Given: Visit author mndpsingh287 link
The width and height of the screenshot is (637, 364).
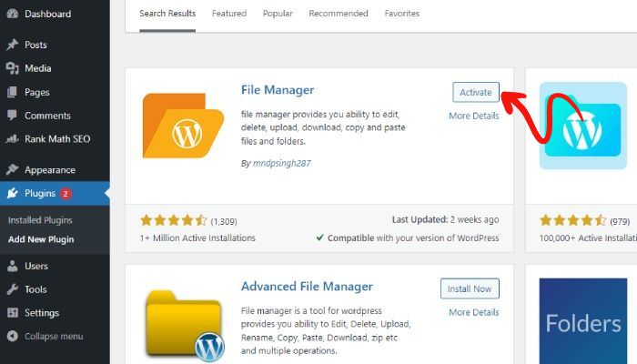Looking at the screenshot, I should (x=281, y=163).
